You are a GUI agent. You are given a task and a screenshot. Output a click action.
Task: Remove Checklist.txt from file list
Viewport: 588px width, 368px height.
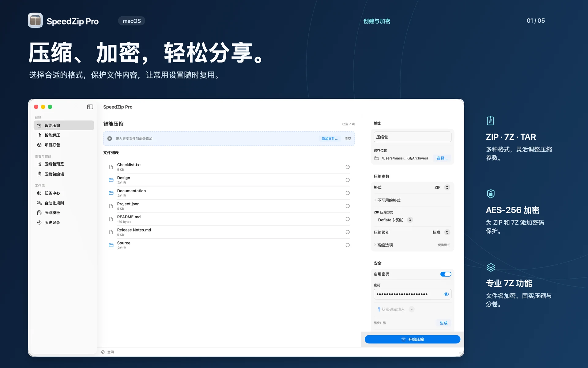[348, 167]
